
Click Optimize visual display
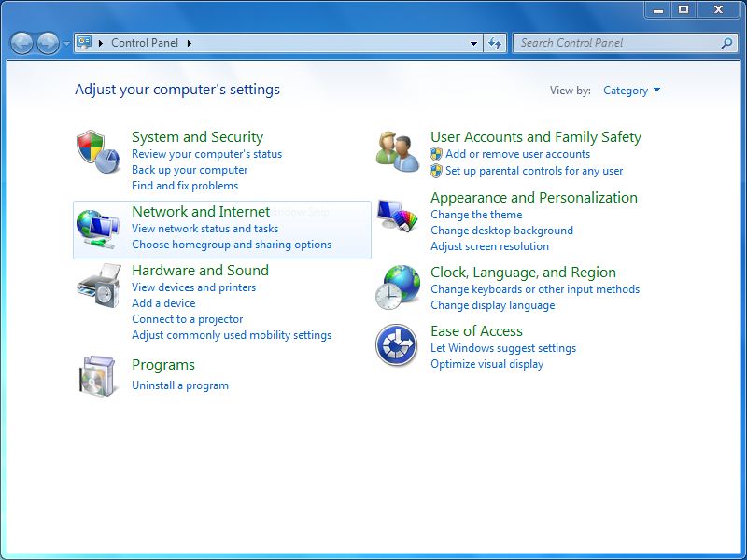point(486,364)
